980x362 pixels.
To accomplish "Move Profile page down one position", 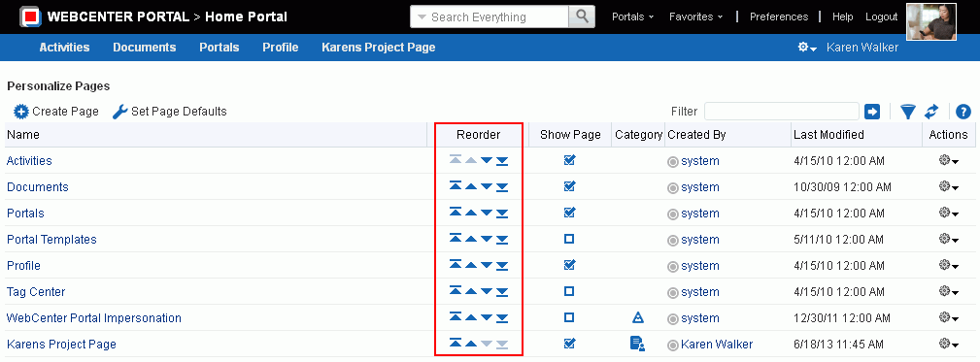I will point(487,266).
